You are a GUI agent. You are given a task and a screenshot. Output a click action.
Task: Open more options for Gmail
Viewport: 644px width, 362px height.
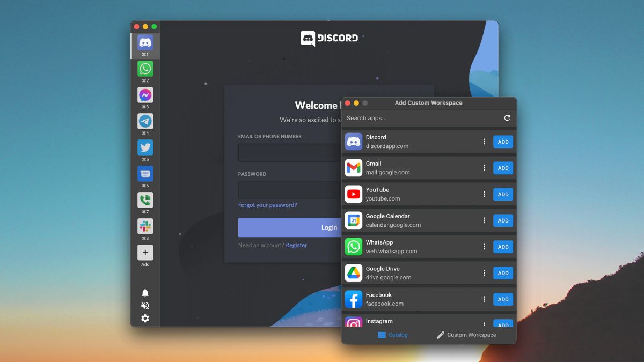tap(484, 168)
